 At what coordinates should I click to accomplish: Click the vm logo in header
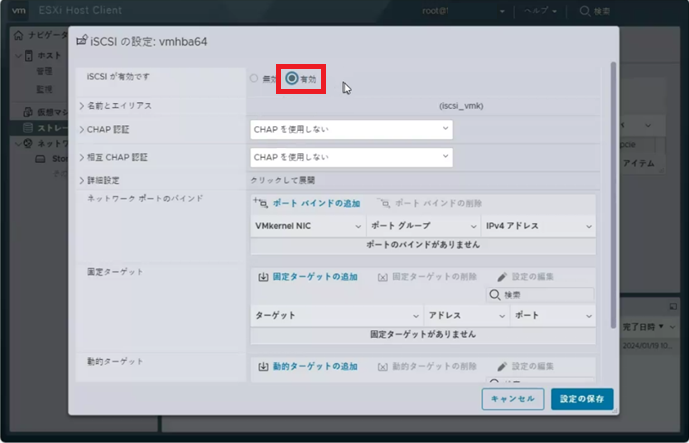(18, 11)
